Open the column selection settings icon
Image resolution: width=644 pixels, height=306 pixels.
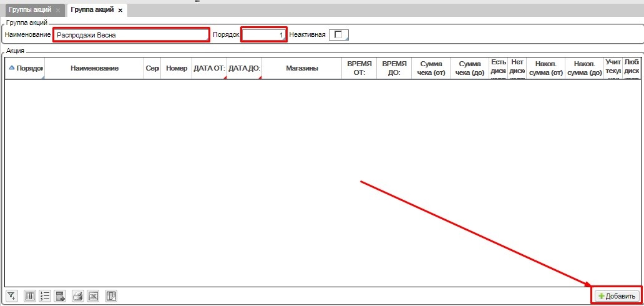click(x=30, y=296)
